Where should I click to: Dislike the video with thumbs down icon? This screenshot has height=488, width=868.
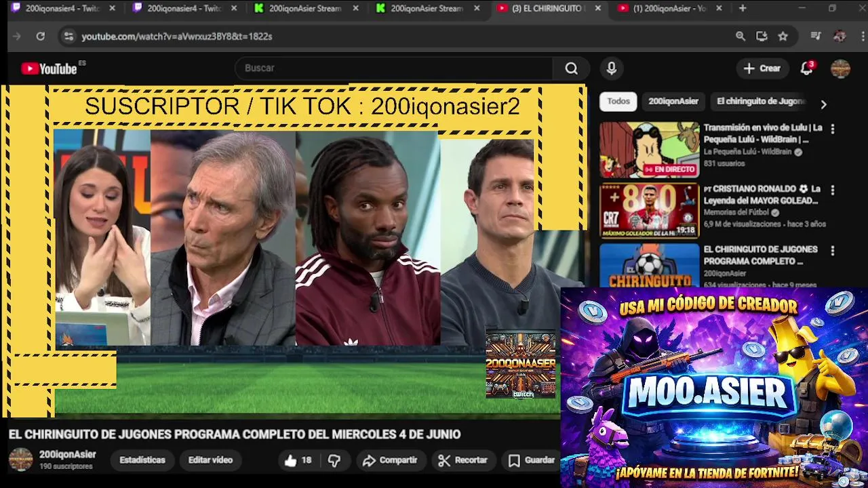[334, 460]
